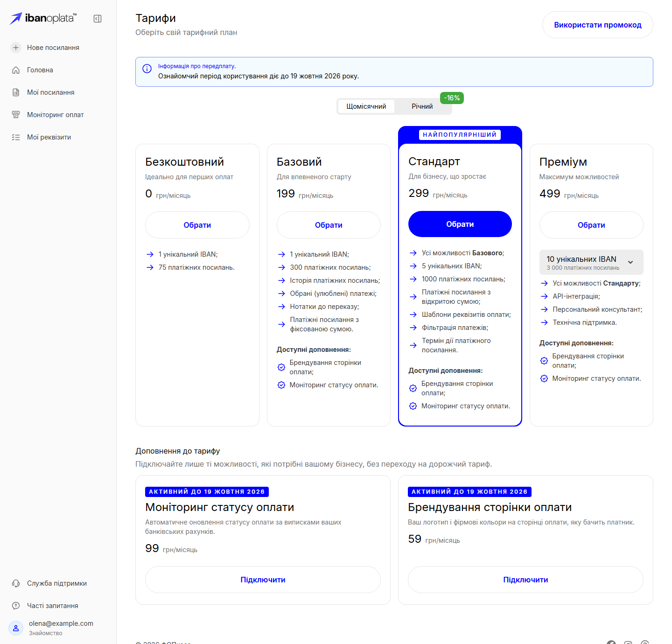Click the Моніторинг статусу оплати heading

[220, 507]
